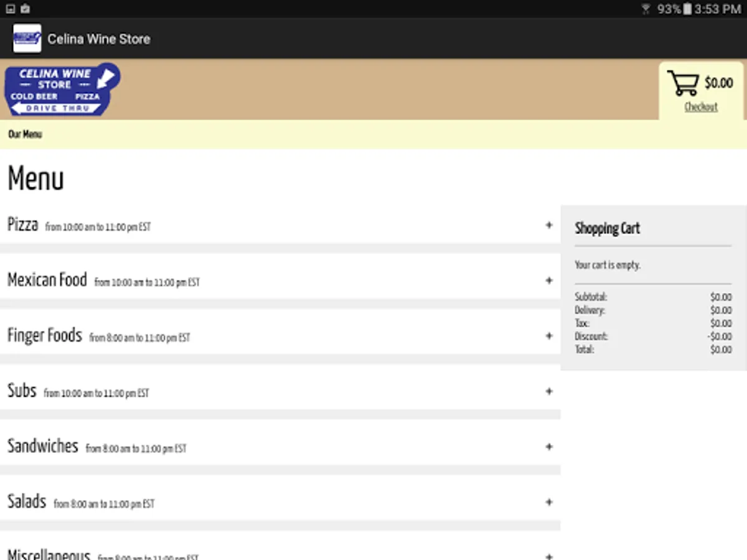Tap the Shopping Cart panel title

click(x=608, y=228)
